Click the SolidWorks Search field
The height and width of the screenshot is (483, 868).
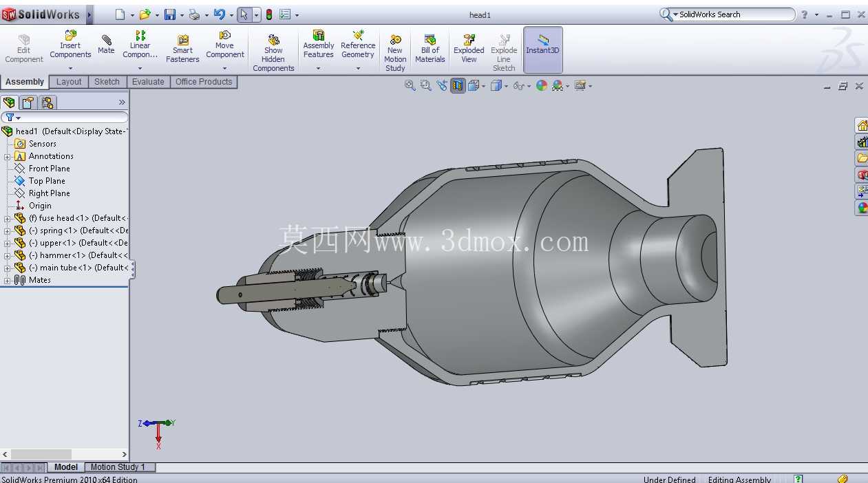click(x=728, y=14)
